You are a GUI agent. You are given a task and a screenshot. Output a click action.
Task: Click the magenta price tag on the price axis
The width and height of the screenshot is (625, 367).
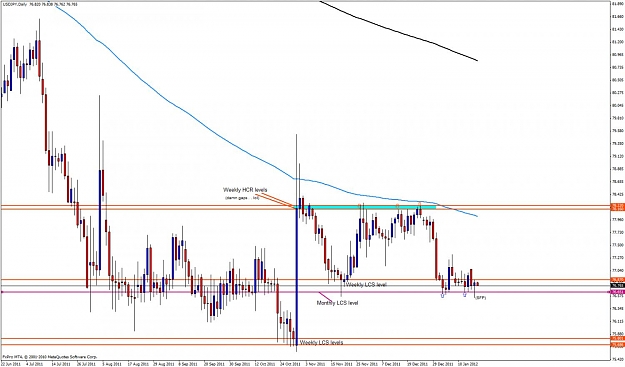click(617, 292)
